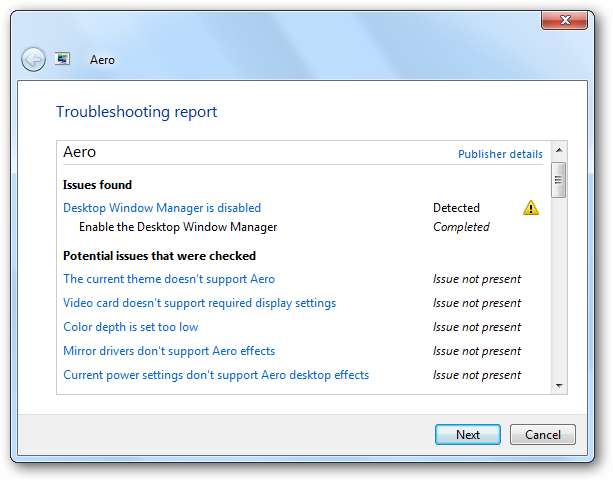Click Current power settings don't support Aero link
This screenshot has height=481, width=613.
pyautogui.click(x=216, y=375)
